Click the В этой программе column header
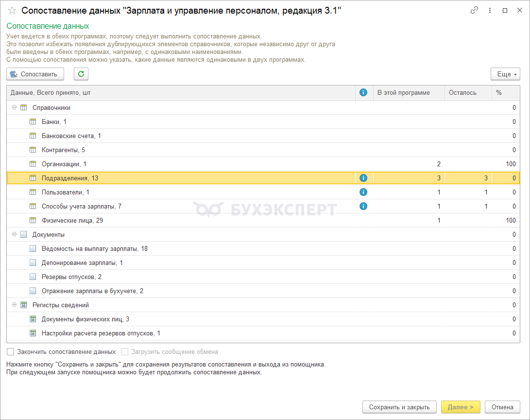This screenshot has height=420, width=530. [409, 93]
